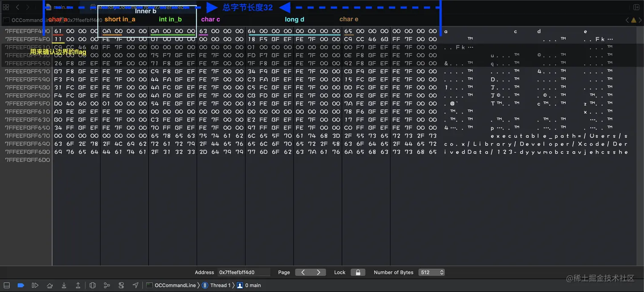This screenshot has width=644, height=292.
Task: Navigate back in editor history
Action: point(17,7)
